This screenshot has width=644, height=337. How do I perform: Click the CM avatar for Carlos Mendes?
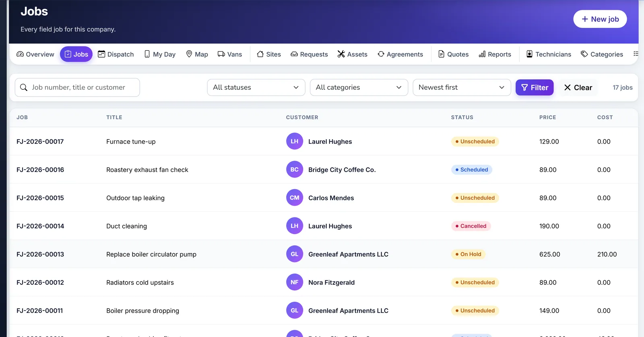[295, 198]
